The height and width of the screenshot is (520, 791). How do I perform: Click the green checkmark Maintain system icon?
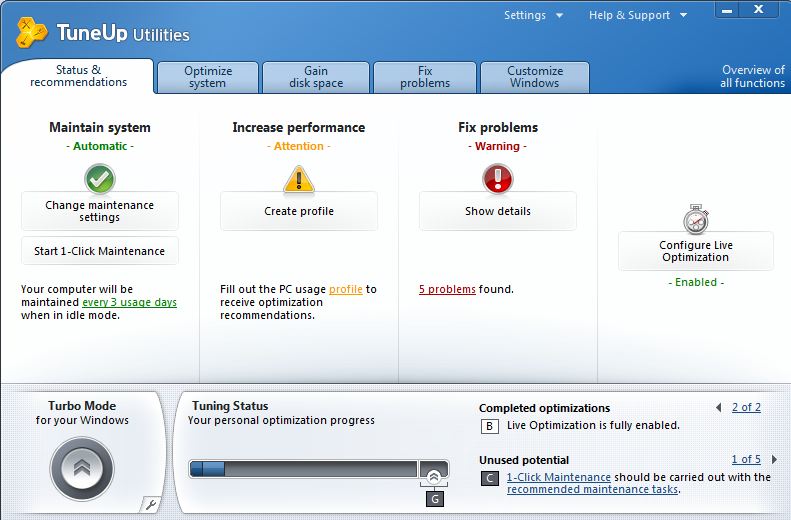pos(99,179)
